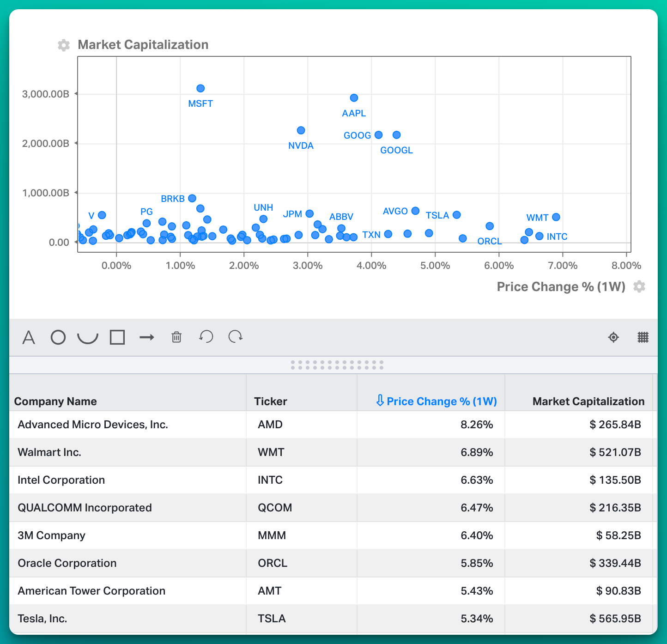Click the redo icon
This screenshot has height=644, width=667.
point(236,337)
